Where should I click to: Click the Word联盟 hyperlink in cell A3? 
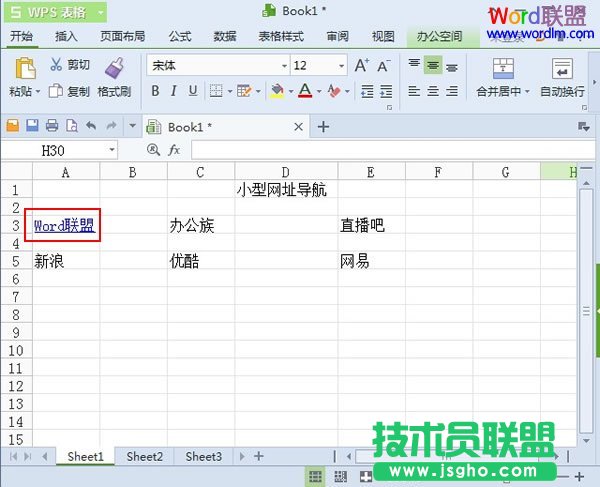(x=64, y=226)
